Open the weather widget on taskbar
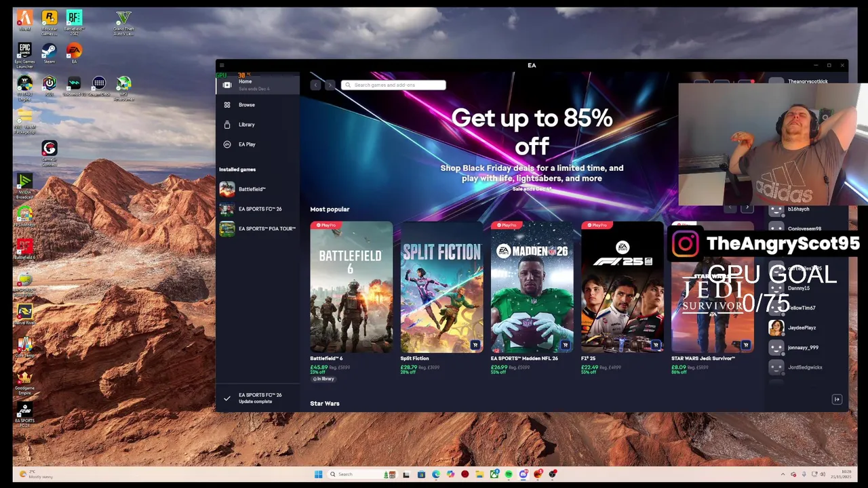 [x=37, y=474]
